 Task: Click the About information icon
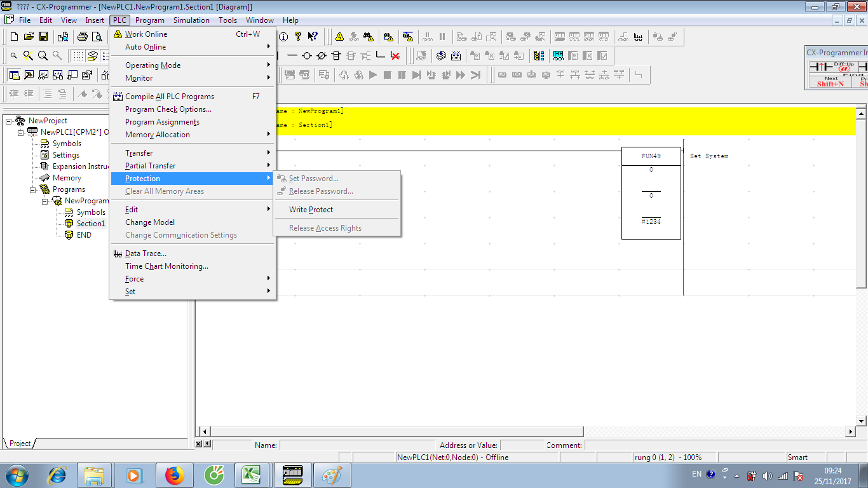[x=283, y=37]
